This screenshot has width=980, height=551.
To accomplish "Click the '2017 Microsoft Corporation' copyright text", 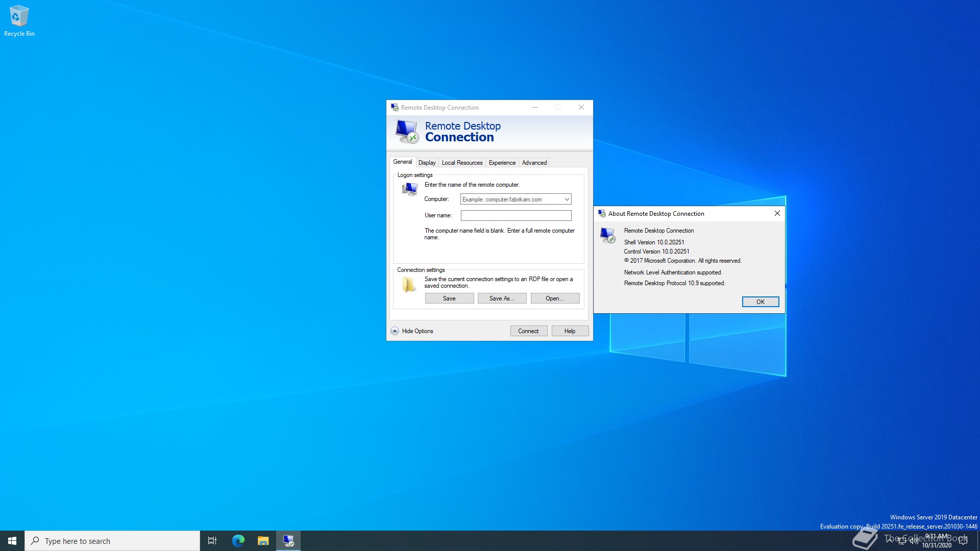I will [x=682, y=261].
